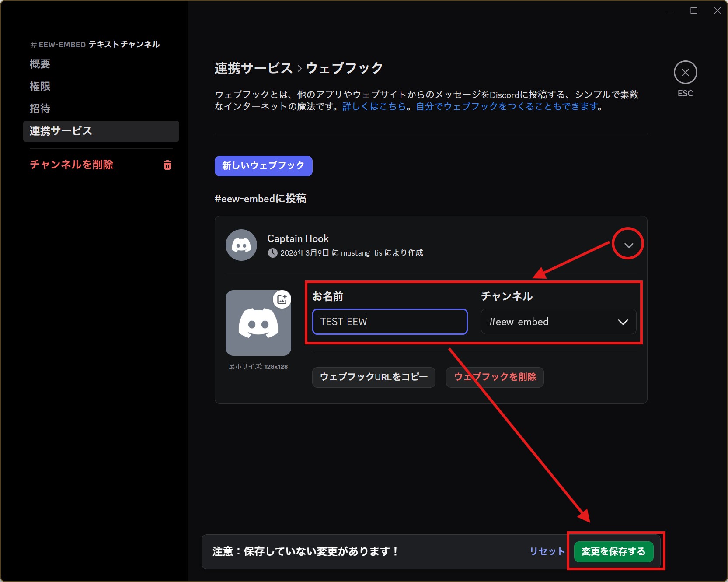
Task: Click inside the TEST-EEW name field
Action: (x=389, y=322)
